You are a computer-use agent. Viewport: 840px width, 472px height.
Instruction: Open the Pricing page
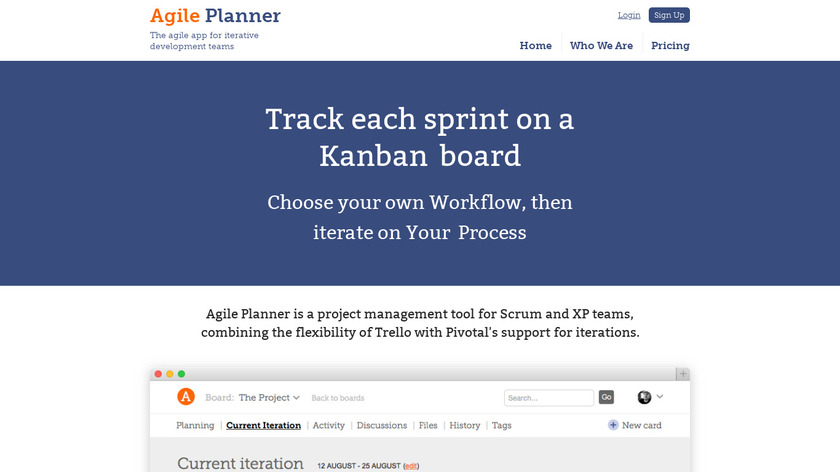tap(670, 46)
